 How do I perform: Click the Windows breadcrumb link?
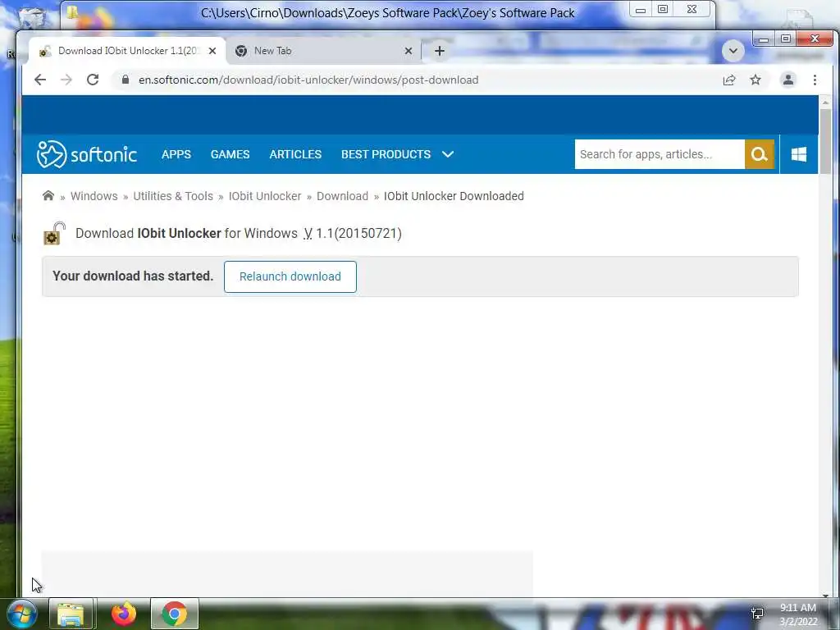click(x=94, y=196)
